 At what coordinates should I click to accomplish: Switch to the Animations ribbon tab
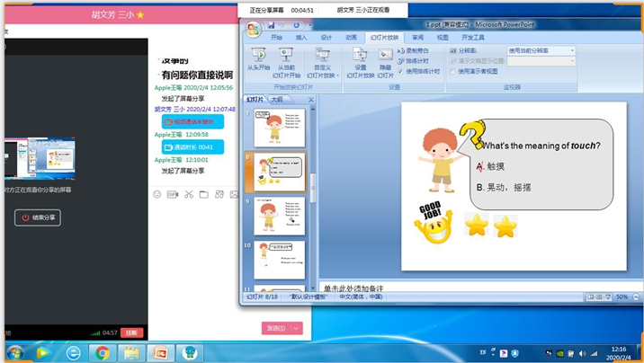click(351, 38)
